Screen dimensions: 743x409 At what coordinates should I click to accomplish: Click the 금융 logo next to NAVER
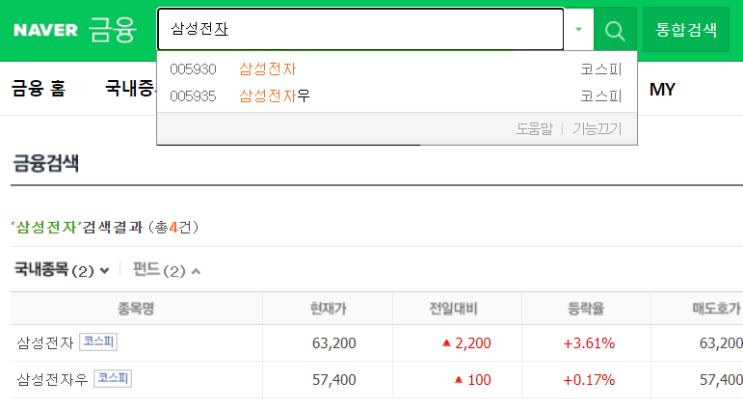coord(113,30)
